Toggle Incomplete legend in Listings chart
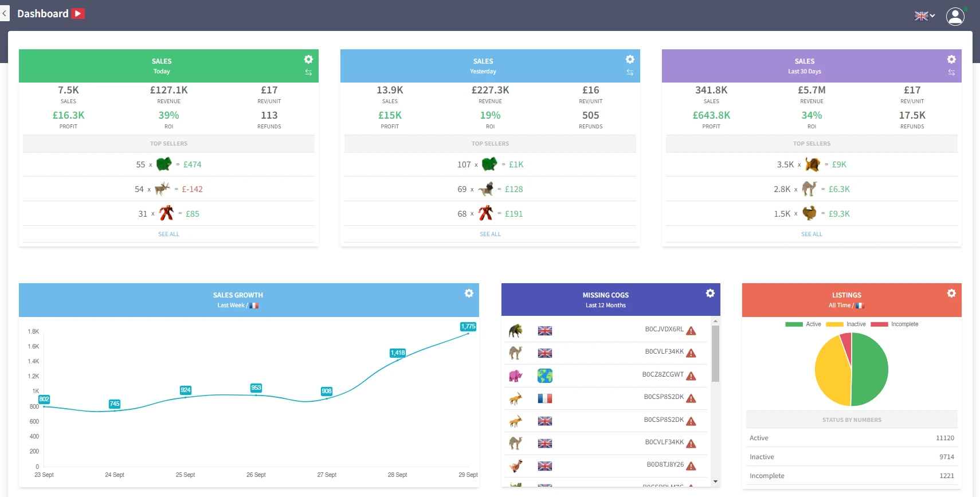 click(894, 324)
